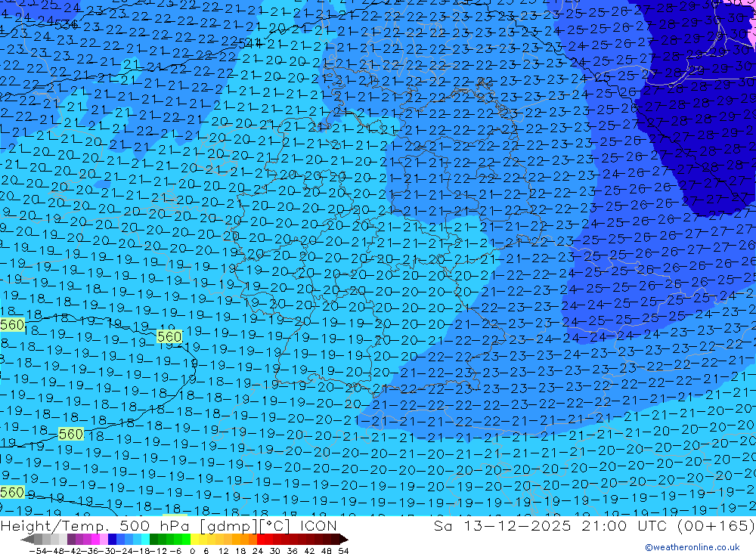Click the '544' height contour label
Image resolution: width=756 pixels, height=554 pixels.
pos(249,43)
